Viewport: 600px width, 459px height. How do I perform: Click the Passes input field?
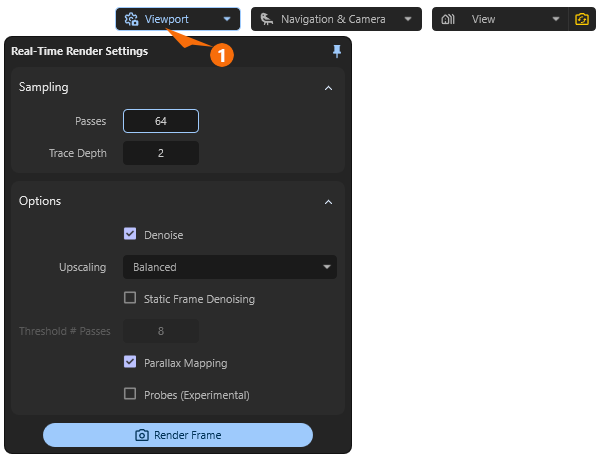[x=161, y=121]
